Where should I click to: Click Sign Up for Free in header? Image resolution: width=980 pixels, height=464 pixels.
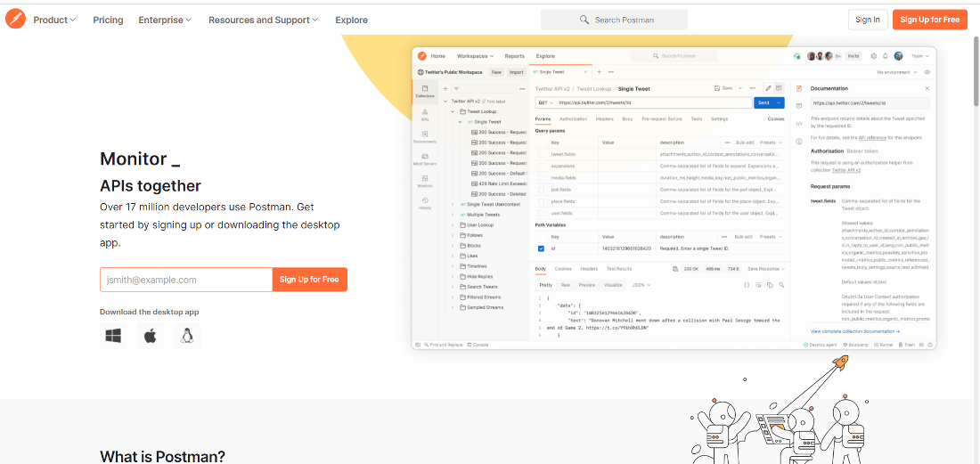click(930, 20)
